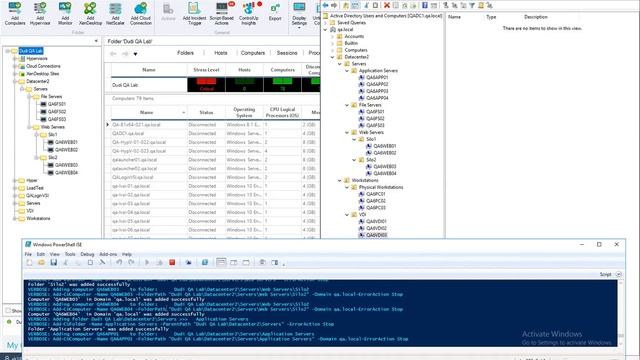
Task: Click the Export ribbon icon
Action: (275, 12)
